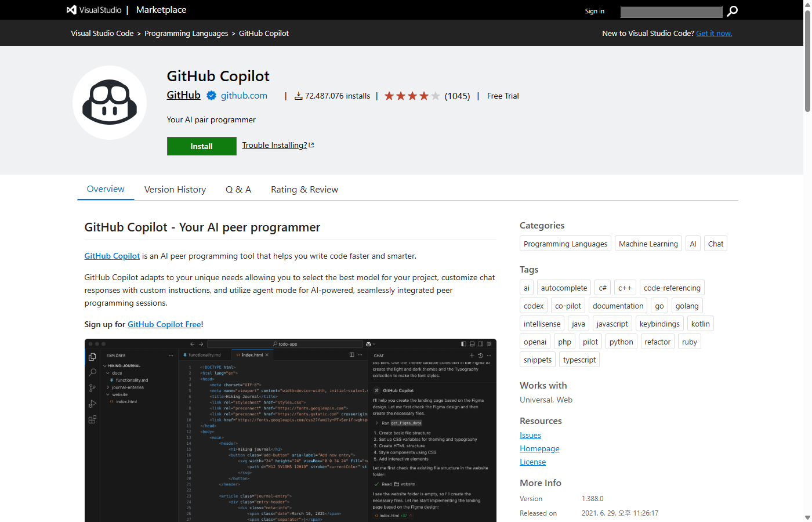
Task: Toggle the secondary sidebar layout control
Action: point(481,344)
